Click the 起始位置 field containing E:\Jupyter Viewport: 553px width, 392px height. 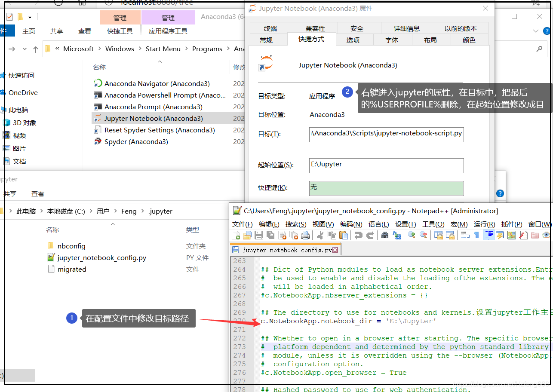tap(386, 165)
